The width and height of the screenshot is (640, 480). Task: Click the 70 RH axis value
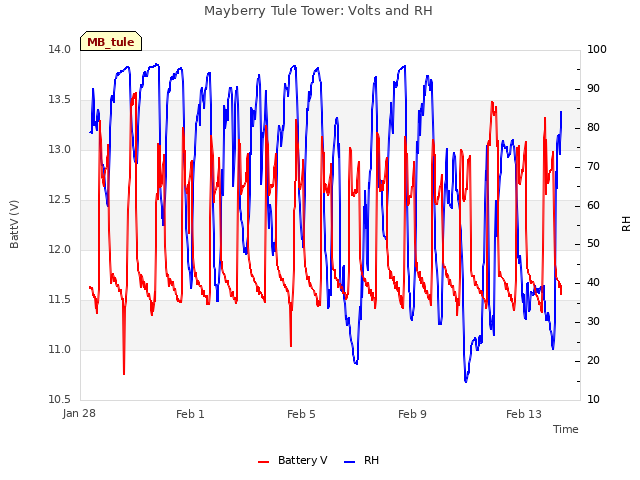click(593, 167)
